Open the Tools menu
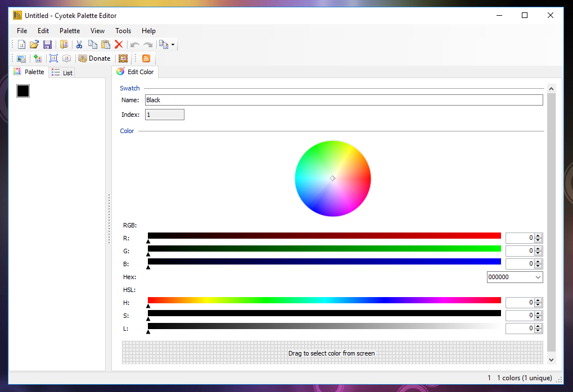This screenshot has height=392, width=573. [123, 31]
